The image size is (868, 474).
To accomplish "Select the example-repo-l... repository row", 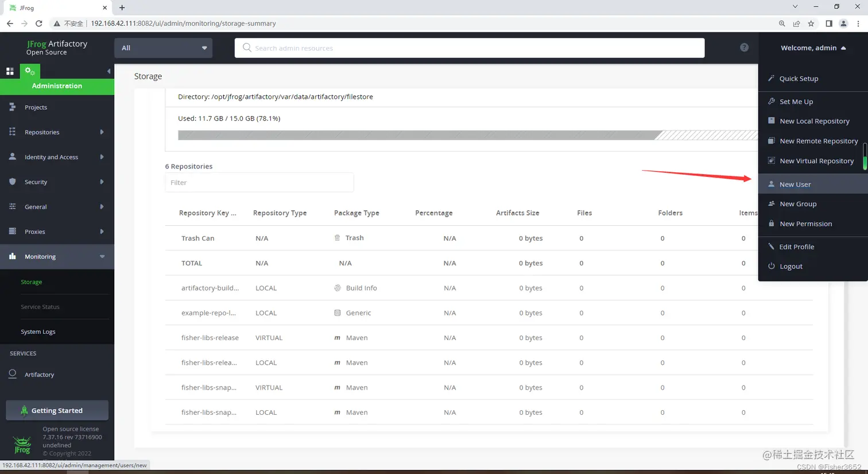I will [x=489, y=313].
